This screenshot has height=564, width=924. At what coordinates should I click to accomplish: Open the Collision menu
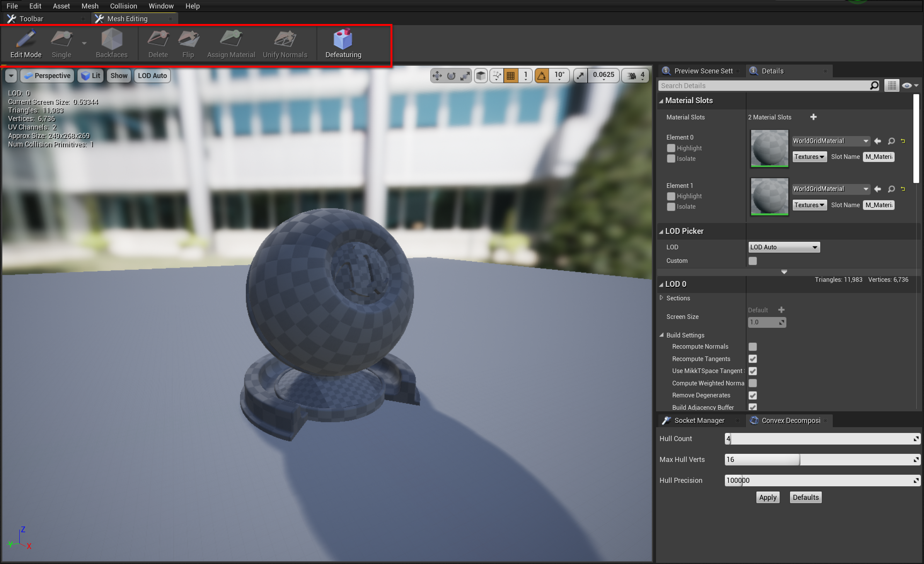tap(123, 6)
